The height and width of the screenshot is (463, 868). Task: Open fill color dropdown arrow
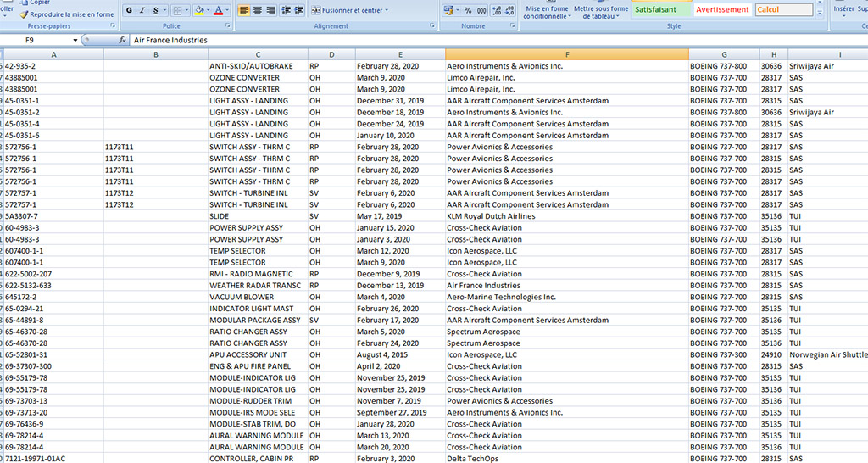click(x=209, y=10)
